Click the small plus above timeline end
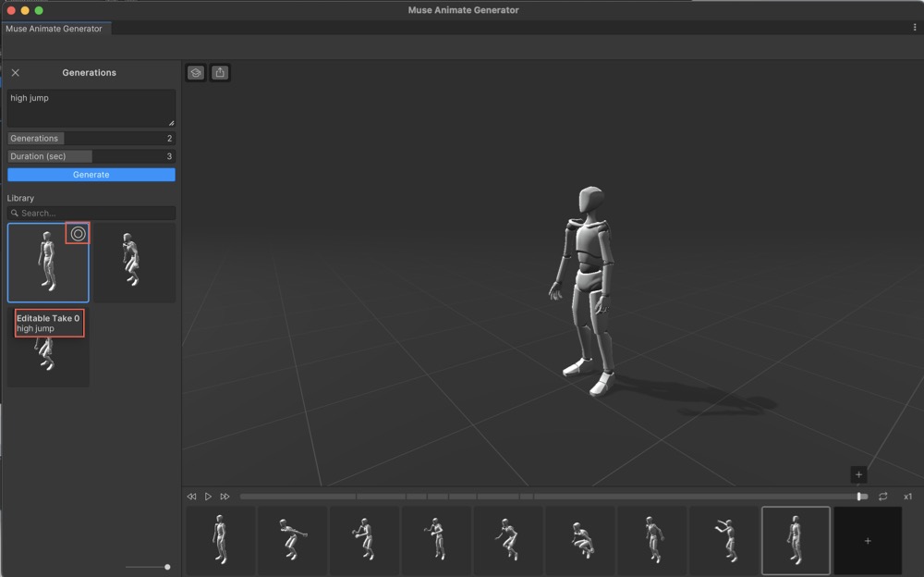 pyautogui.click(x=858, y=474)
